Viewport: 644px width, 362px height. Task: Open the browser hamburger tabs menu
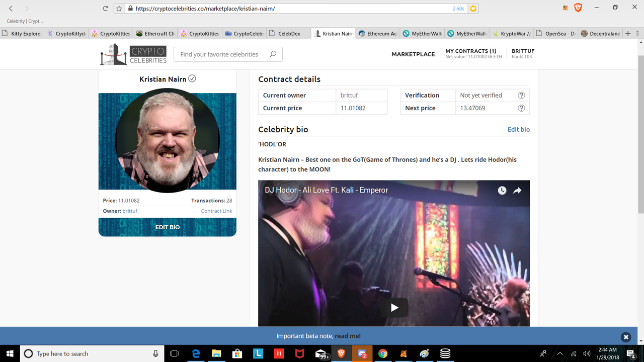(x=637, y=34)
